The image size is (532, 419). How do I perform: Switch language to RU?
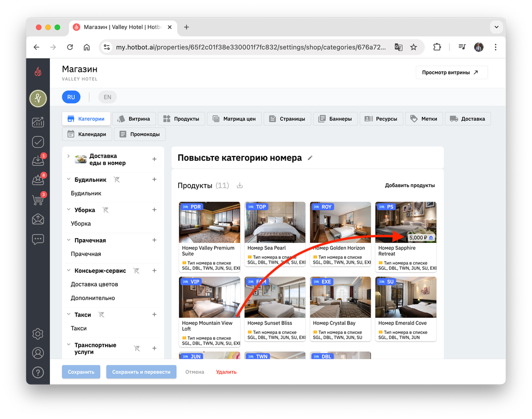click(71, 97)
